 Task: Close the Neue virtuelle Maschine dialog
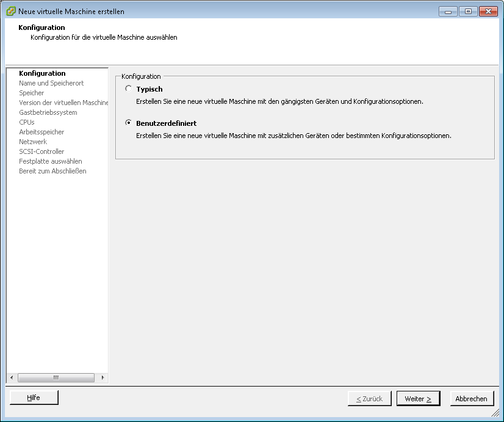[x=488, y=11]
